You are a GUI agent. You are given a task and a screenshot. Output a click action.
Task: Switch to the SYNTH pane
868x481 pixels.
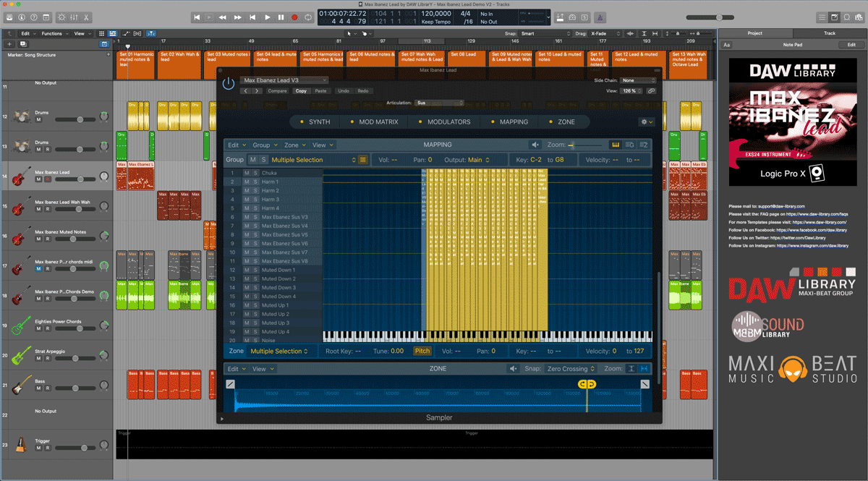[x=315, y=122]
